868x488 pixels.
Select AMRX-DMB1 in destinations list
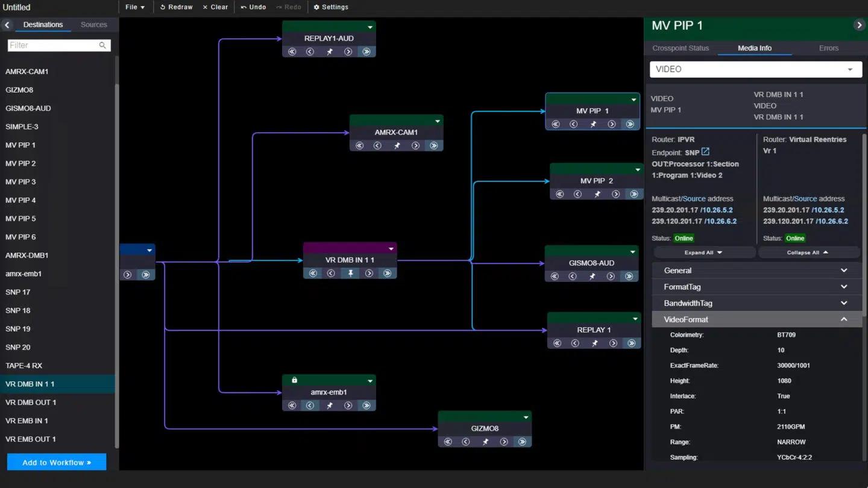[57, 255]
